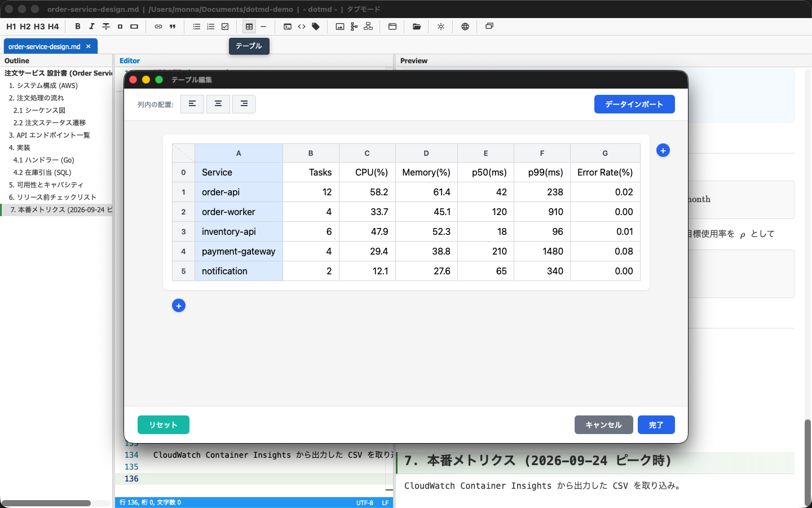
Task: Set column alignment to left in table editor
Action: pyautogui.click(x=192, y=104)
